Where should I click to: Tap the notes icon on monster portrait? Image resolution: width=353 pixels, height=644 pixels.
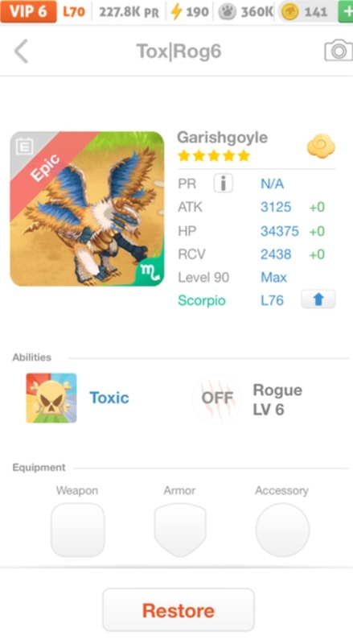click(24, 147)
